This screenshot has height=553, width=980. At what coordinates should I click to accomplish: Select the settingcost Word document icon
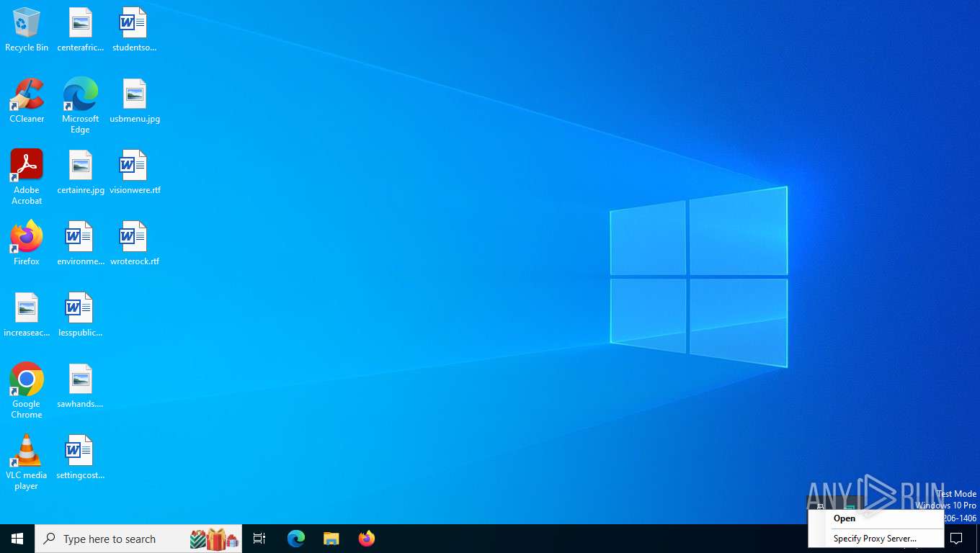[x=81, y=458]
